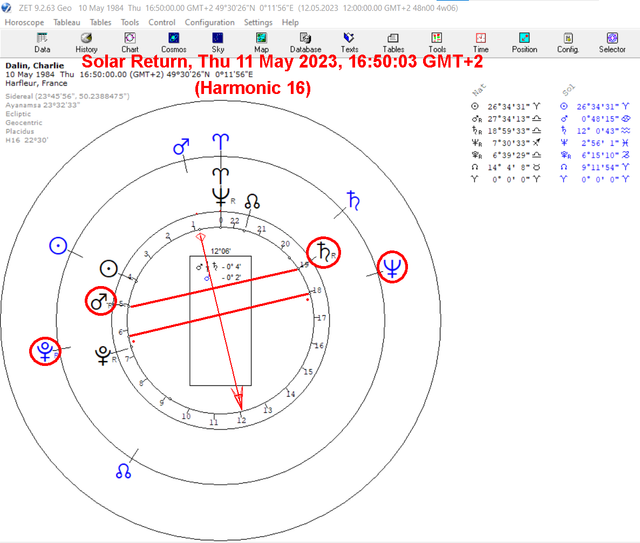Select the circled black natal Mars glyph
640x543 pixels.
(x=100, y=301)
